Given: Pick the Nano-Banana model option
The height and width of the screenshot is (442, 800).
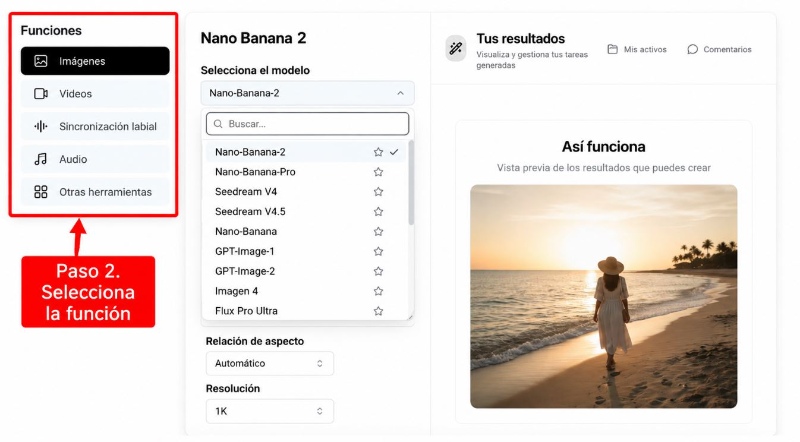Looking at the screenshot, I should click(x=306, y=232).
